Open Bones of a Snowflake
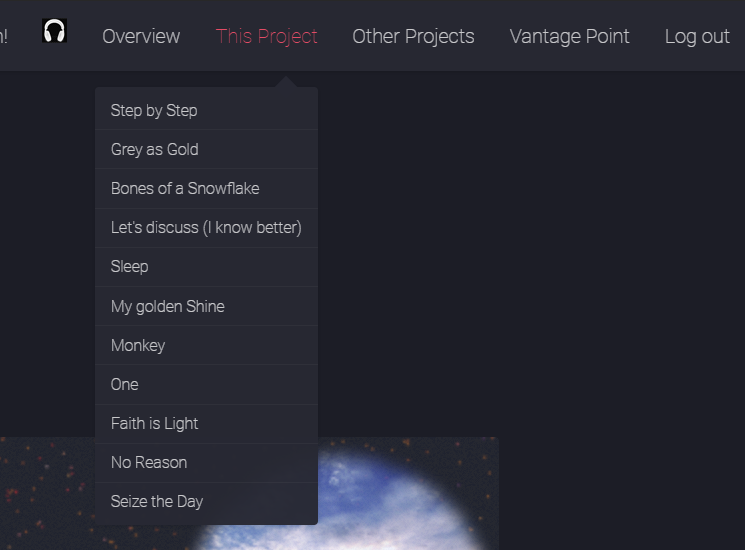Screen dimensions: 745x550 [x=184, y=188]
